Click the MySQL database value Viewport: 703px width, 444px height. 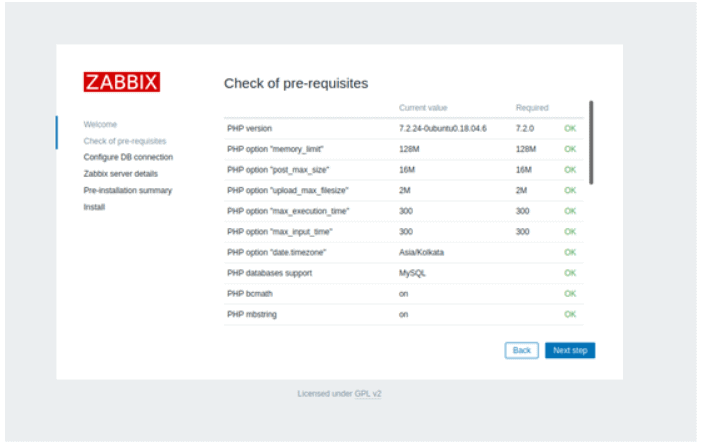(412, 273)
